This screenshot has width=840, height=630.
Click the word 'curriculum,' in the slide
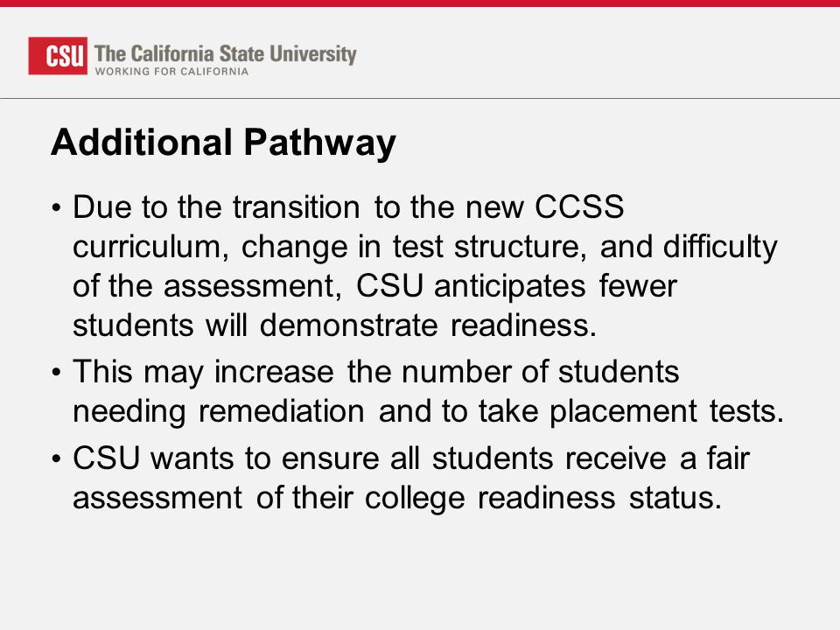(151, 247)
